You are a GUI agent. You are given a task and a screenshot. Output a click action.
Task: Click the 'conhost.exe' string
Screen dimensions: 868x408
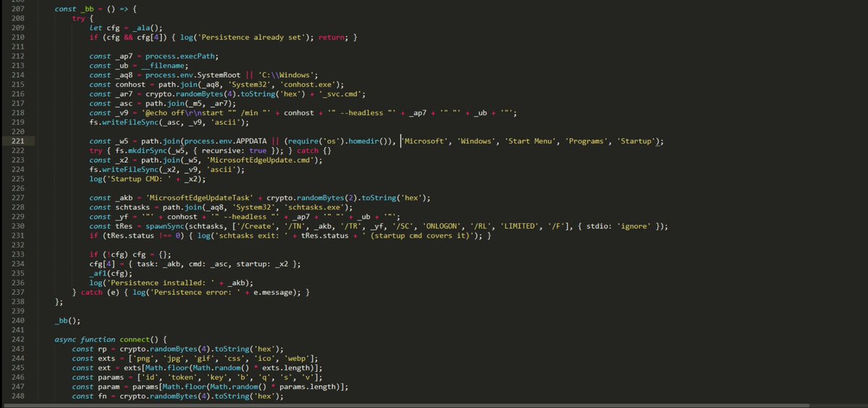tap(310, 84)
